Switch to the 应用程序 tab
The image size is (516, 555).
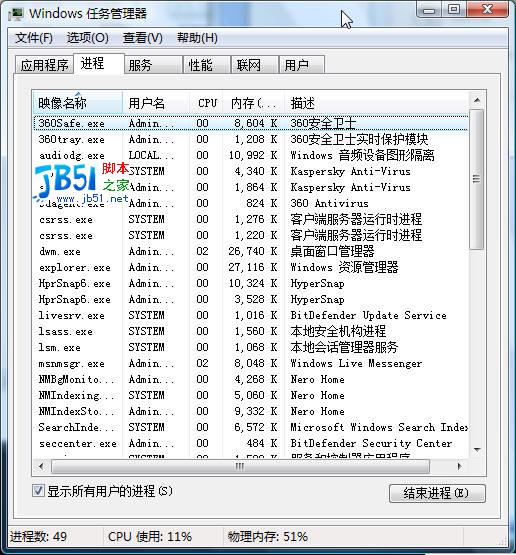(44, 65)
